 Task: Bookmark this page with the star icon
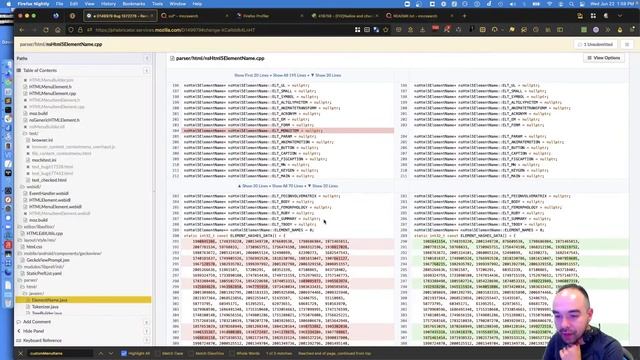tap(386, 30)
